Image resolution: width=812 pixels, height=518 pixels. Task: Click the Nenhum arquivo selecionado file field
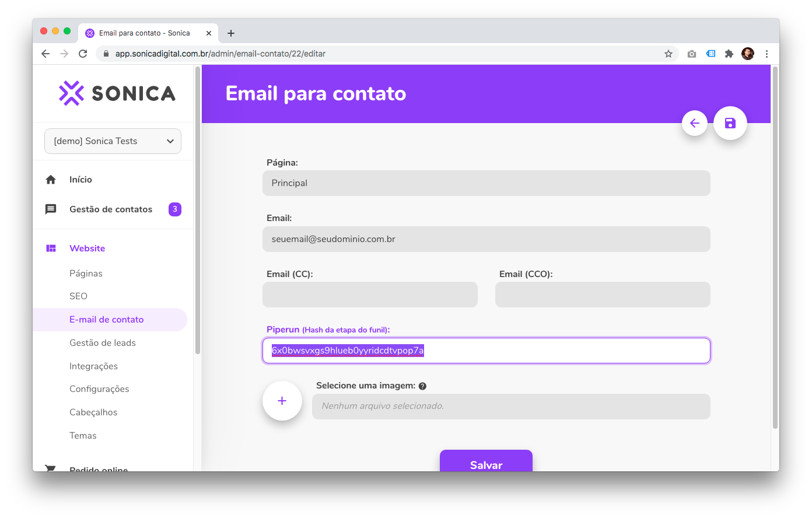(x=511, y=407)
